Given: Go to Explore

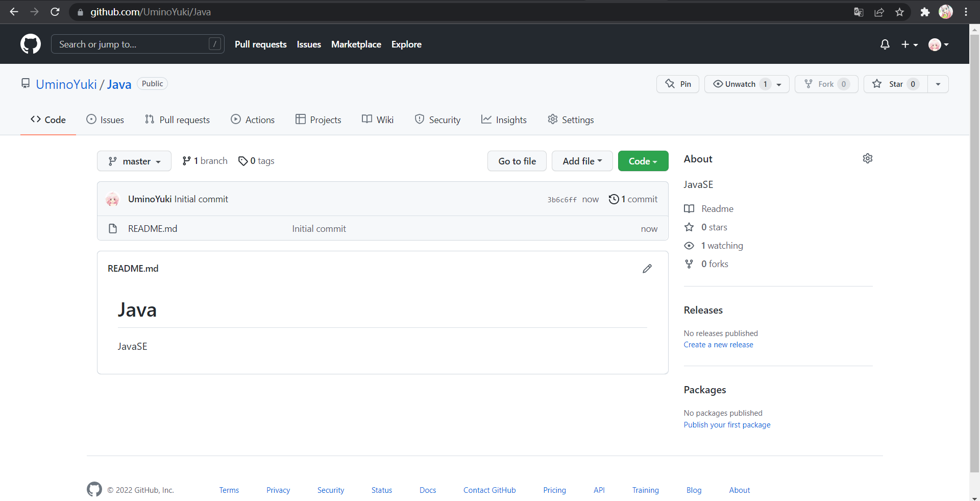Looking at the screenshot, I should pos(406,44).
